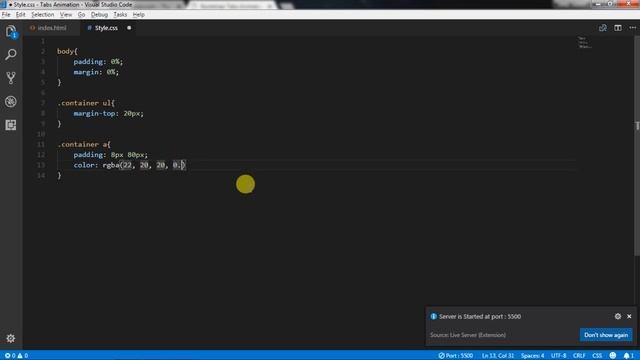640x360 pixels.
Task: Click the minimap code preview
Action: (584, 42)
